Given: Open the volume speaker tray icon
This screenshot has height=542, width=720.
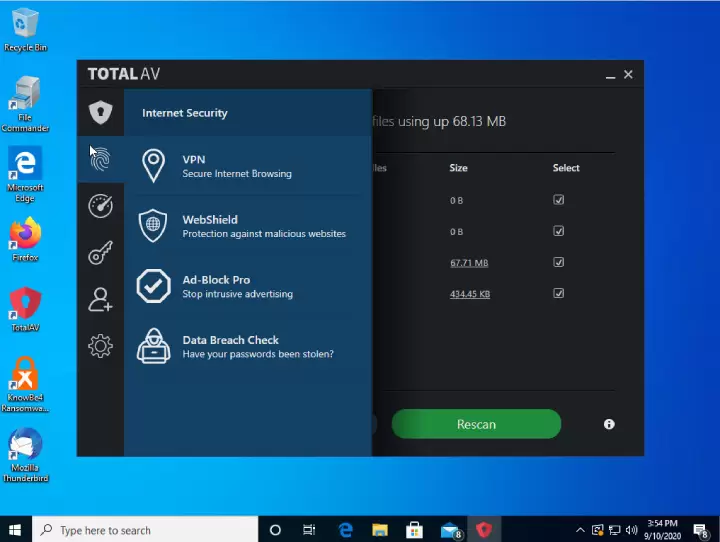Looking at the screenshot, I should (x=631, y=531).
